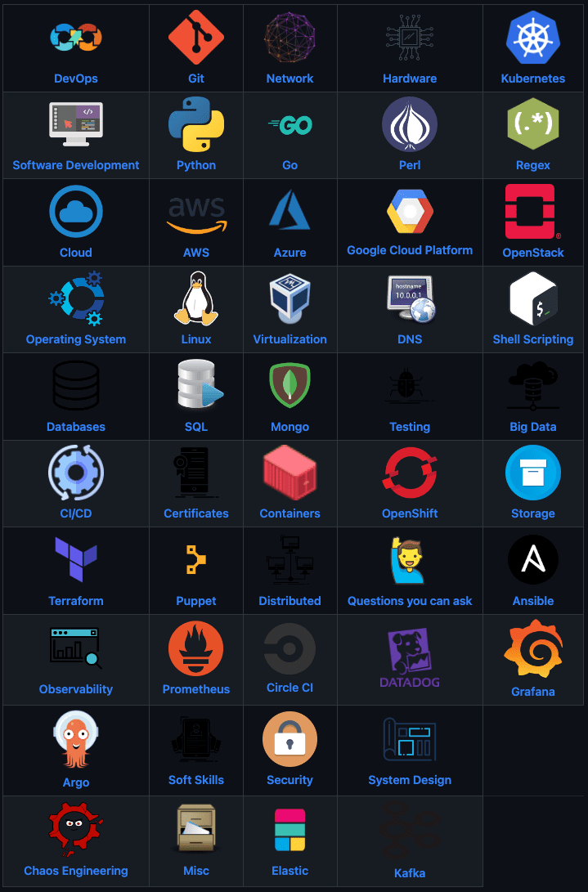The height and width of the screenshot is (892, 588).
Task: Select the OpenShift red ring logo
Action: 410,473
